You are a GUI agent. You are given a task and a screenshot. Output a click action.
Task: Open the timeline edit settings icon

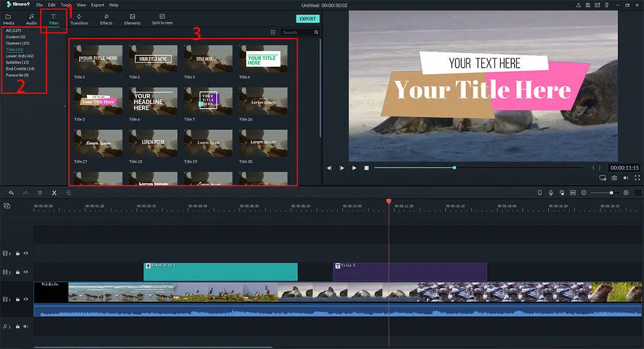pos(68,193)
